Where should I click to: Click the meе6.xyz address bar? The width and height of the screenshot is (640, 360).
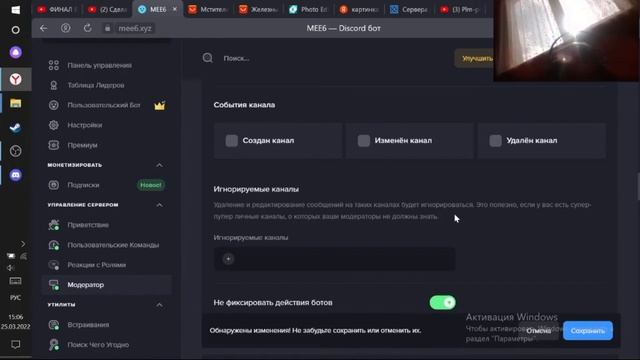[x=135, y=28]
